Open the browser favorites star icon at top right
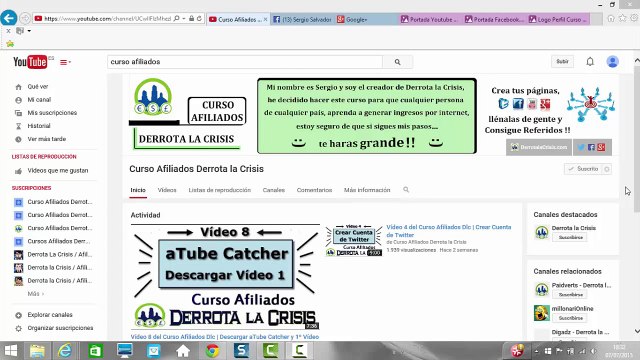Screen dimensions: 640x360 tap(622, 18)
